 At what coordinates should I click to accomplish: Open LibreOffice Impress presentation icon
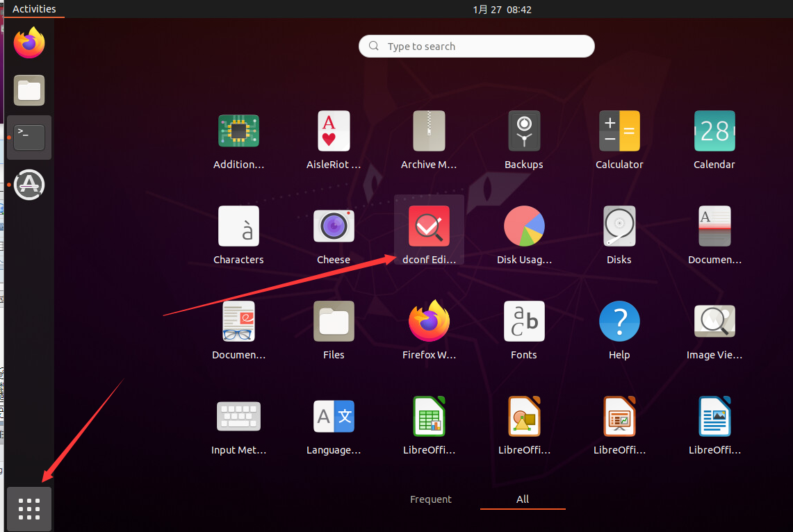(x=619, y=416)
